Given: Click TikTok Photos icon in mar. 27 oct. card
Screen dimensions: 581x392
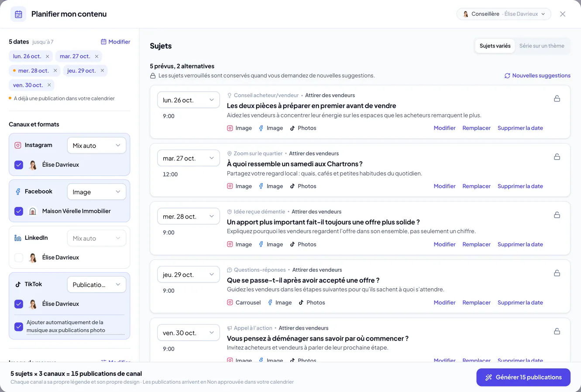Looking at the screenshot, I should (x=292, y=186).
